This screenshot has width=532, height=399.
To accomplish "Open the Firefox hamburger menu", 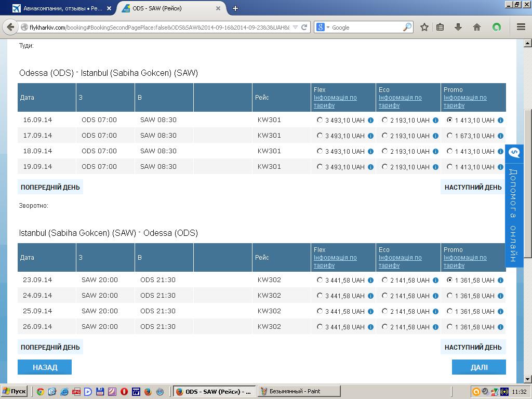I will click(521, 27).
